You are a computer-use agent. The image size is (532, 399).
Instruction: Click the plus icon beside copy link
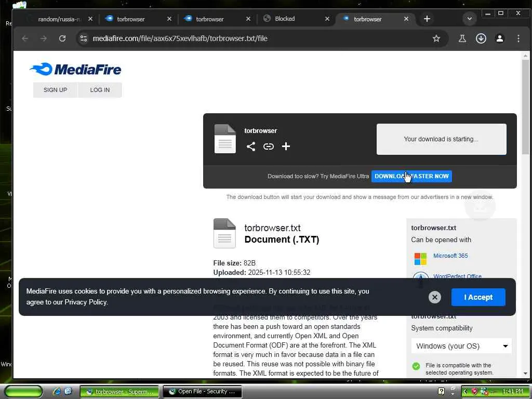point(286,146)
